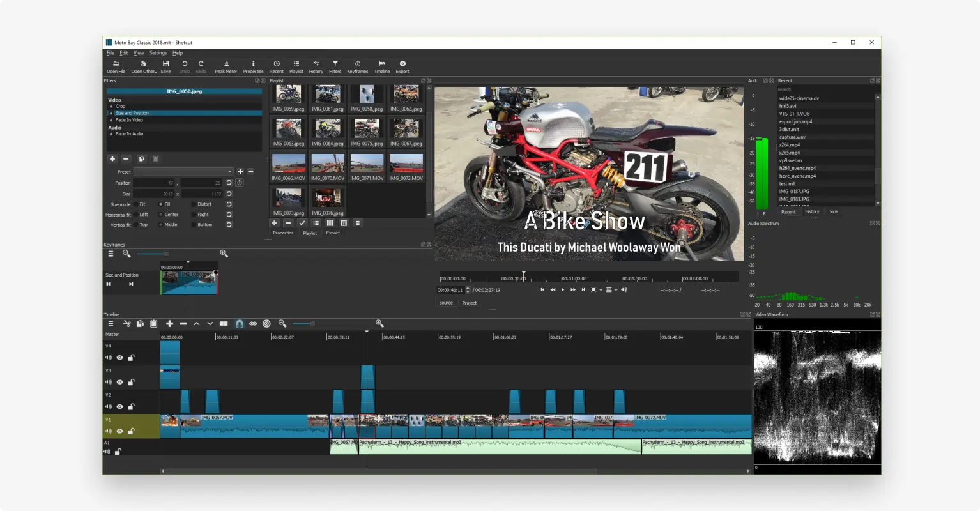This screenshot has width=980, height=511.
Task: Enable the Fade In Video filter checkbox
Action: pyautogui.click(x=111, y=119)
